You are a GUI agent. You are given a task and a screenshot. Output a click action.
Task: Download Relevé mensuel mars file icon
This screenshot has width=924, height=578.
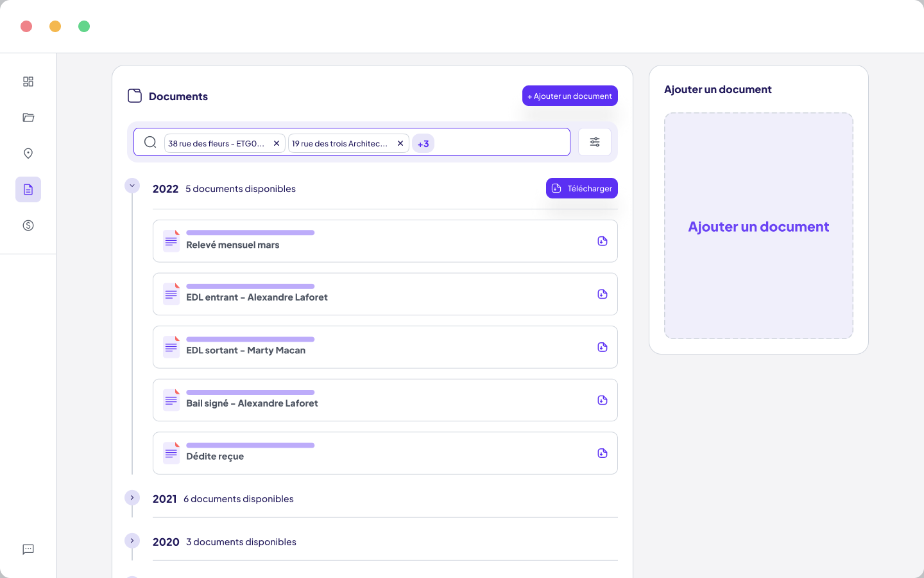(x=603, y=241)
